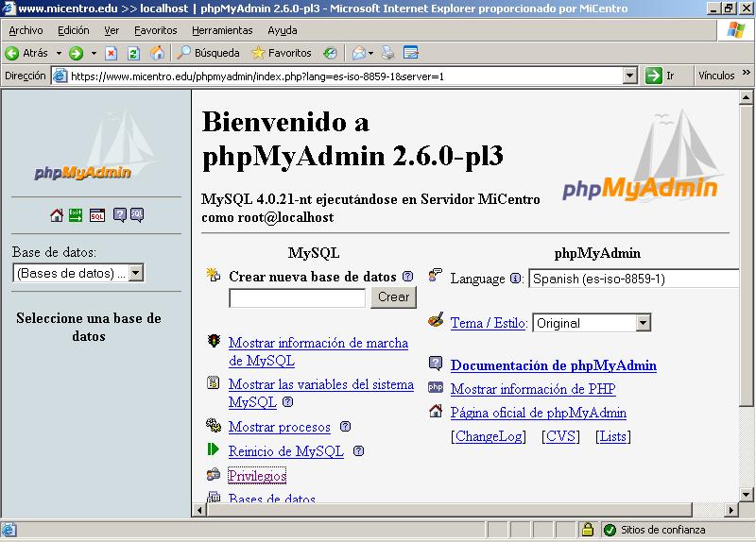
Task: Click help icon next to Mostrar procesos
Action: pos(345,427)
